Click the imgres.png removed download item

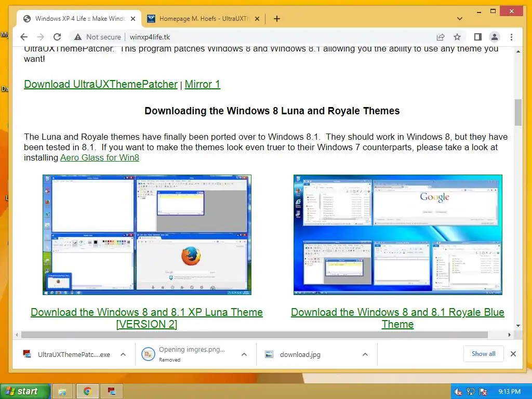188,354
